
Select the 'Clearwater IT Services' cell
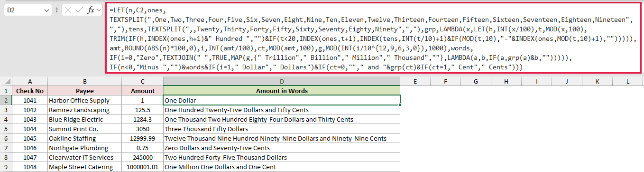click(x=84, y=157)
